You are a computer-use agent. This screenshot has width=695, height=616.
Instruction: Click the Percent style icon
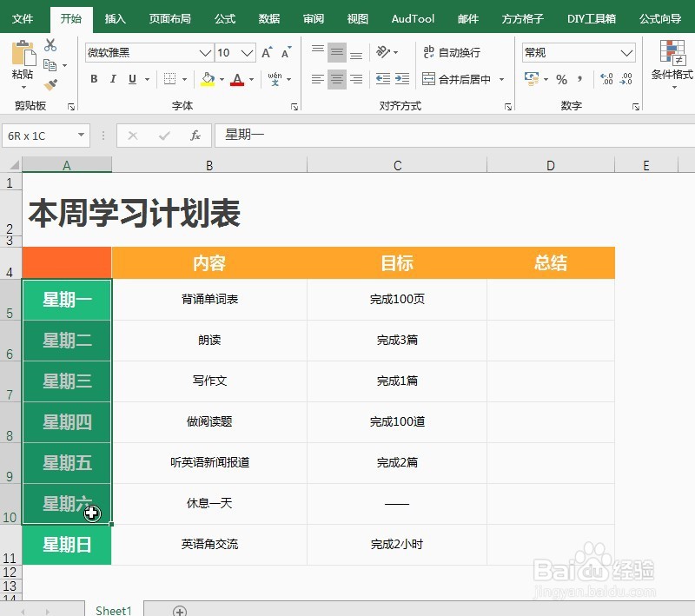(x=560, y=78)
